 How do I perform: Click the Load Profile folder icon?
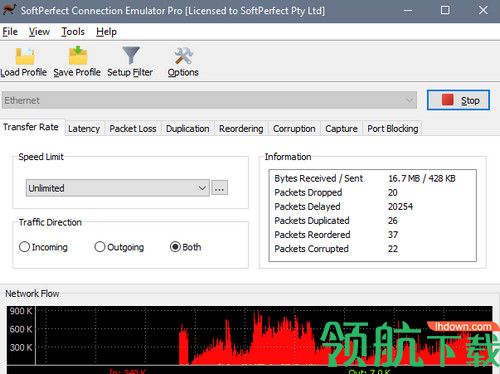(25, 56)
